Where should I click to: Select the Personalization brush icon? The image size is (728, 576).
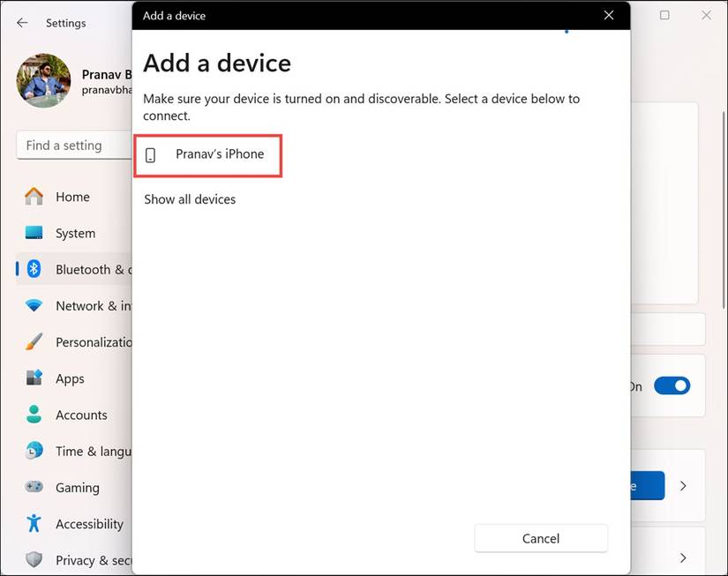point(34,341)
